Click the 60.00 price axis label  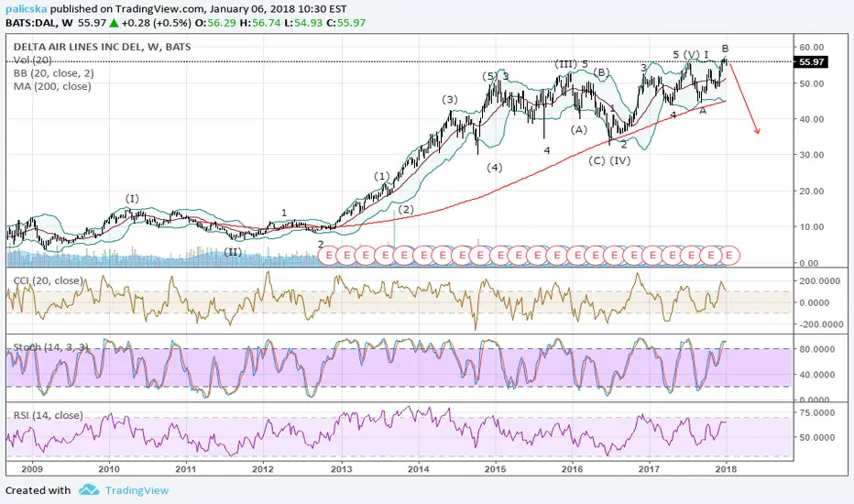tap(812, 48)
